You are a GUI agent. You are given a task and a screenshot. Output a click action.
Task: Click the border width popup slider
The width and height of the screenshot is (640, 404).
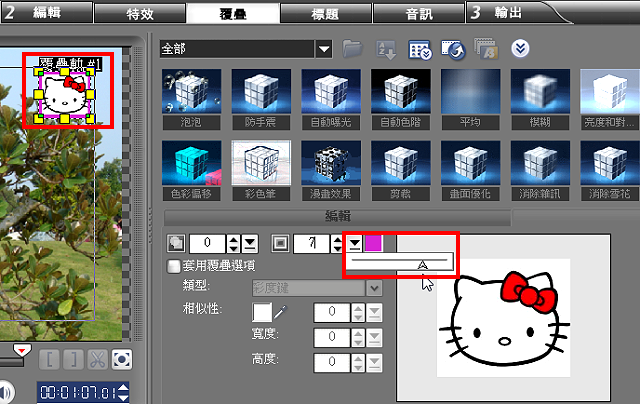tap(400, 261)
